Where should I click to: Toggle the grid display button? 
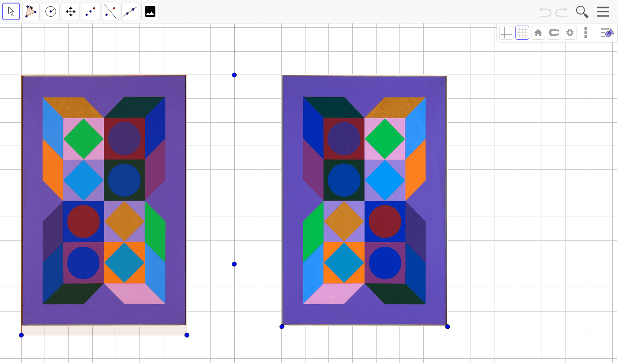[x=522, y=33]
